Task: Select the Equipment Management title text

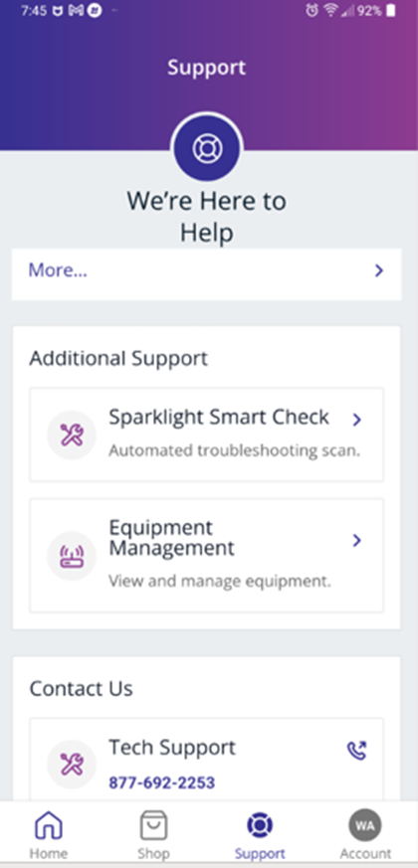Action: (x=171, y=538)
